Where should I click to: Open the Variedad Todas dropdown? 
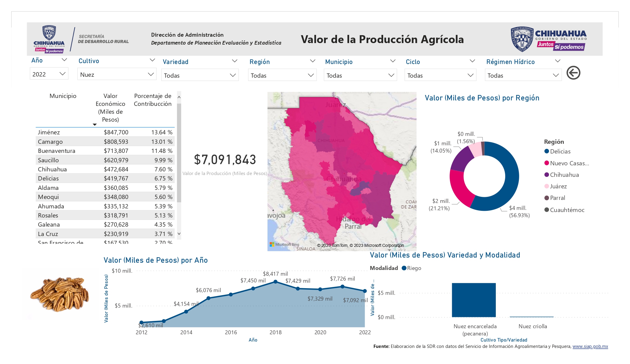[200, 75]
